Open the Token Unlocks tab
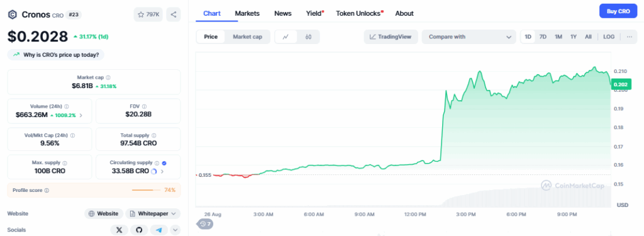 pyautogui.click(x=359, y=13)
